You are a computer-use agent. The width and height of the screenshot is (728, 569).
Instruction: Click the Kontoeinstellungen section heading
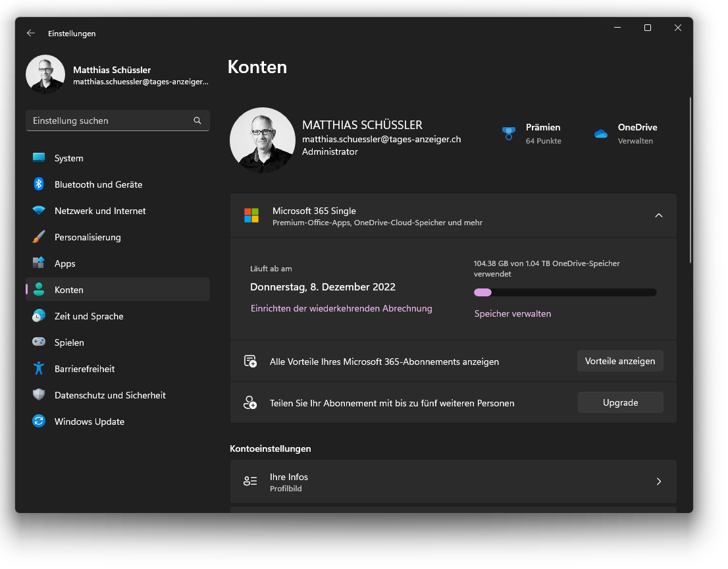271,448
